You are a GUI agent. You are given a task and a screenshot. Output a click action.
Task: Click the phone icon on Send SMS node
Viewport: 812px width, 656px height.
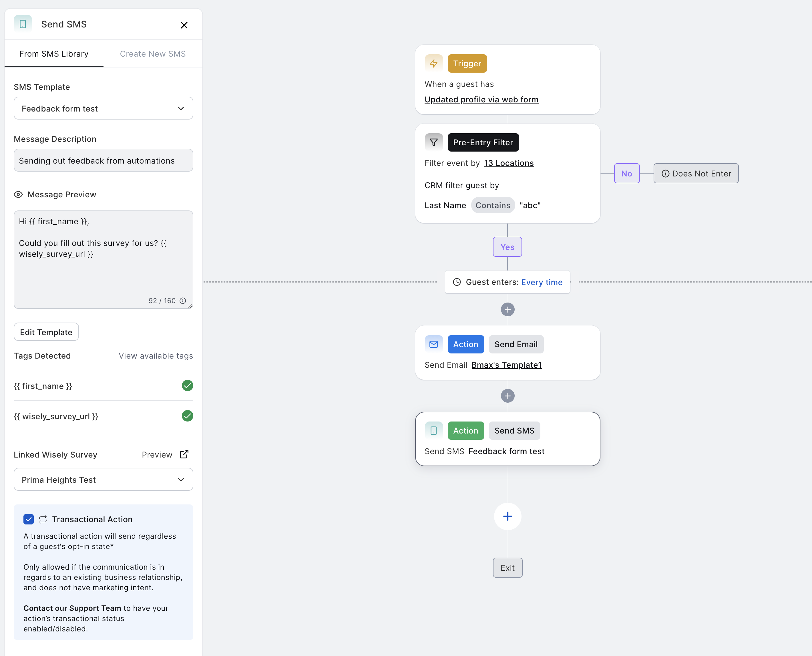(433, 430)
